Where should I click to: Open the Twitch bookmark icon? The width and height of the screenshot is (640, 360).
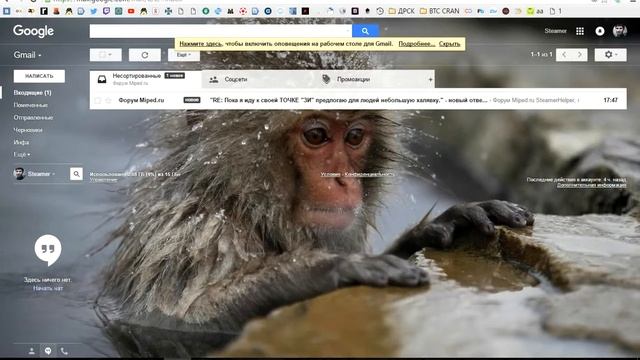106,11
